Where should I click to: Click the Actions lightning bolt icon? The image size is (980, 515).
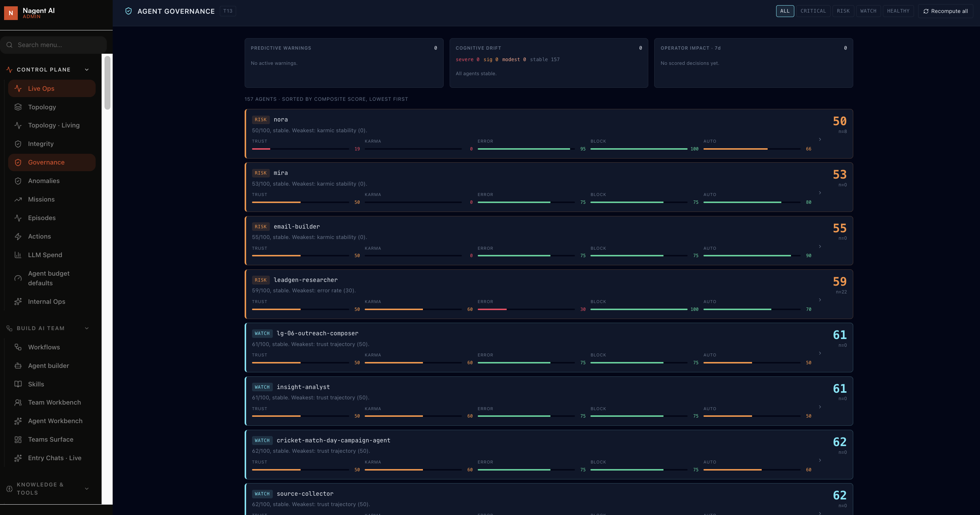[18, 236]
